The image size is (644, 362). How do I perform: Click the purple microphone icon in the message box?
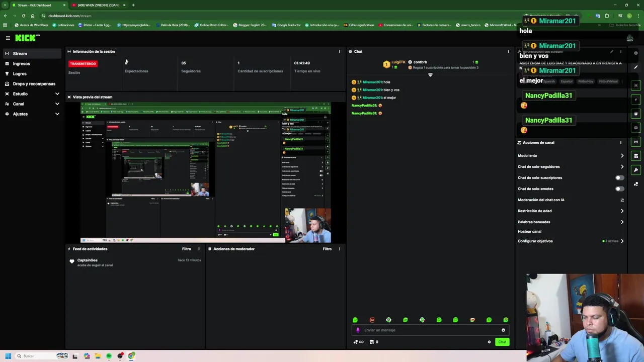[358, 330]
